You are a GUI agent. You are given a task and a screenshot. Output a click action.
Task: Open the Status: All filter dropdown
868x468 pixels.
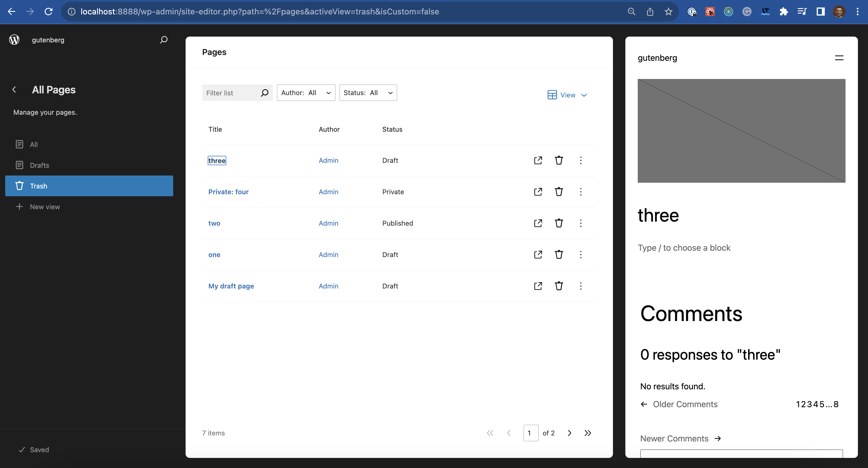tap(368, 93)
